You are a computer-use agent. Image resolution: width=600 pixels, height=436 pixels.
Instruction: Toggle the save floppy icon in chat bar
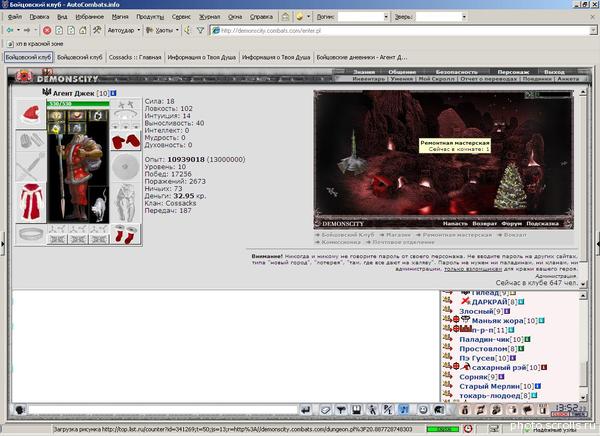coord(356,410)
